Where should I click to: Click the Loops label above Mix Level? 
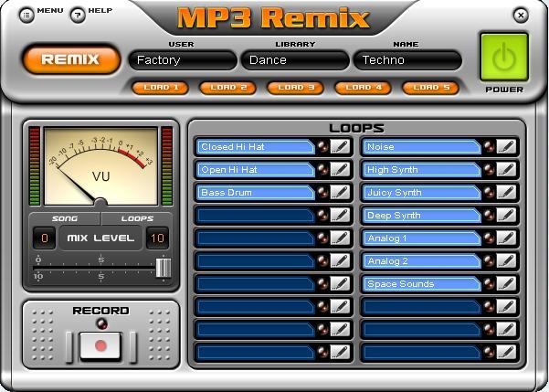[x=137, y=218]
